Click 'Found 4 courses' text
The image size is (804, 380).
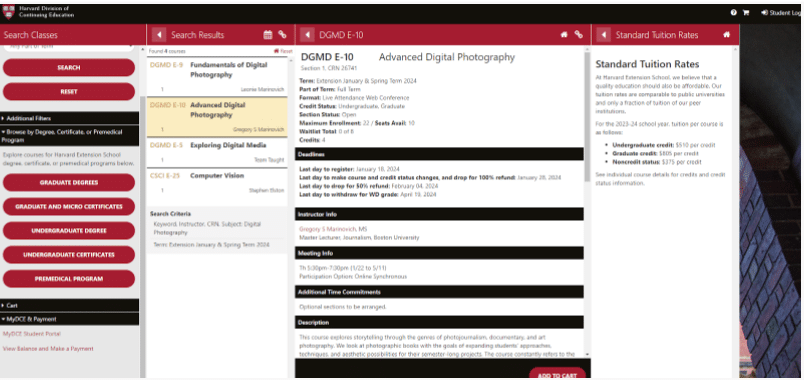167,51
